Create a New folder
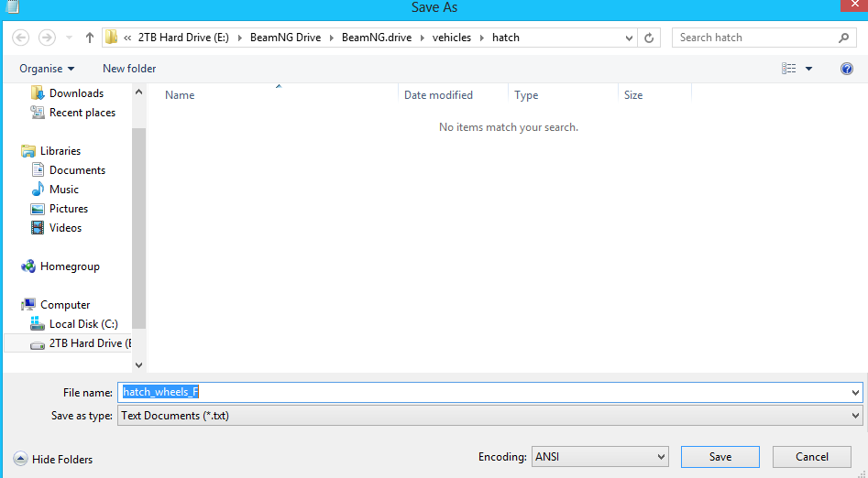Image resolution: width=868 pixels, height=478 pixels. 129,69
